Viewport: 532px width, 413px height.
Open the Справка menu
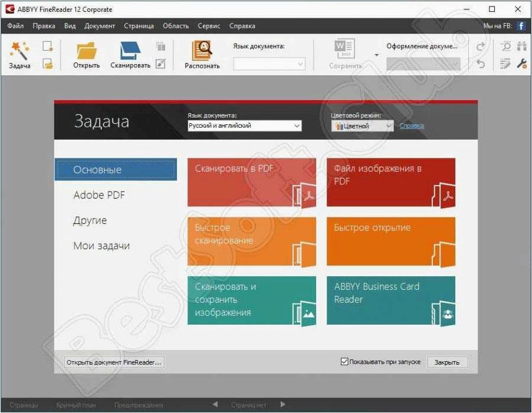tap(242, 26)
